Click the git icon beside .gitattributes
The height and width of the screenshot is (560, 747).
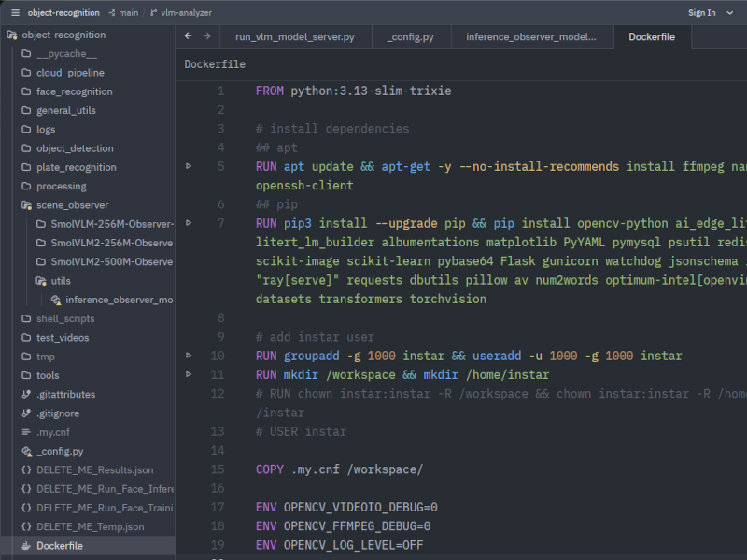[x=26, y=394]
